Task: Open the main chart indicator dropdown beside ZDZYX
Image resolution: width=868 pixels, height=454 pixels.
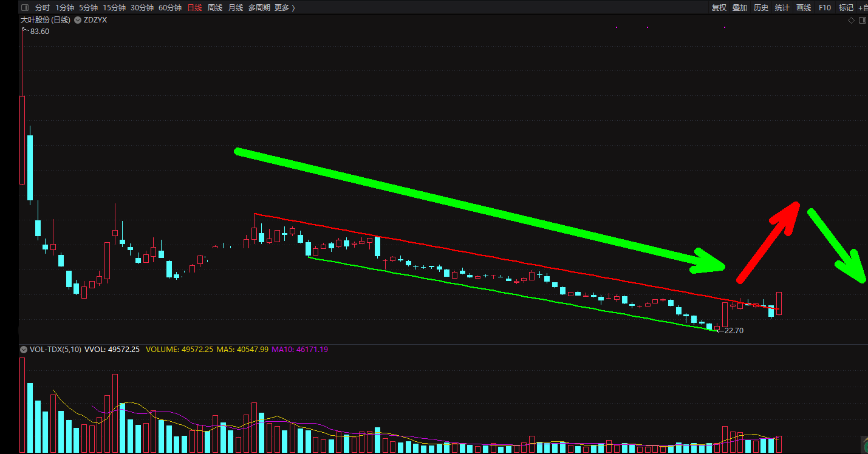Action: point(78,20)
